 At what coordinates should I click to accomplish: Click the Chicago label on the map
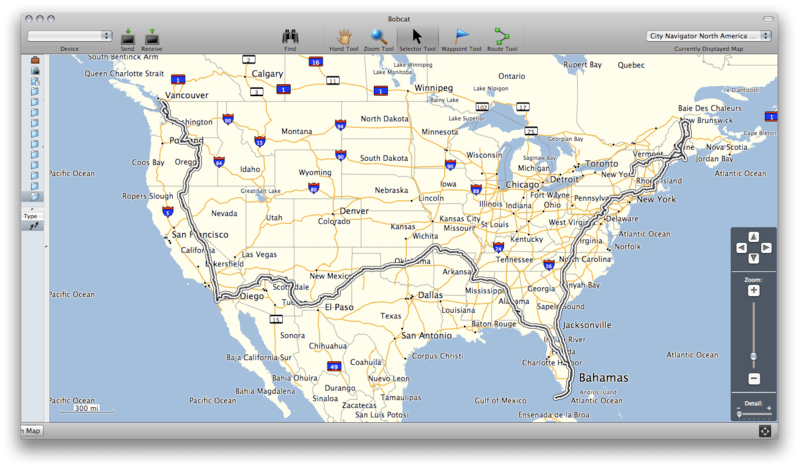(x=522, y=185)
